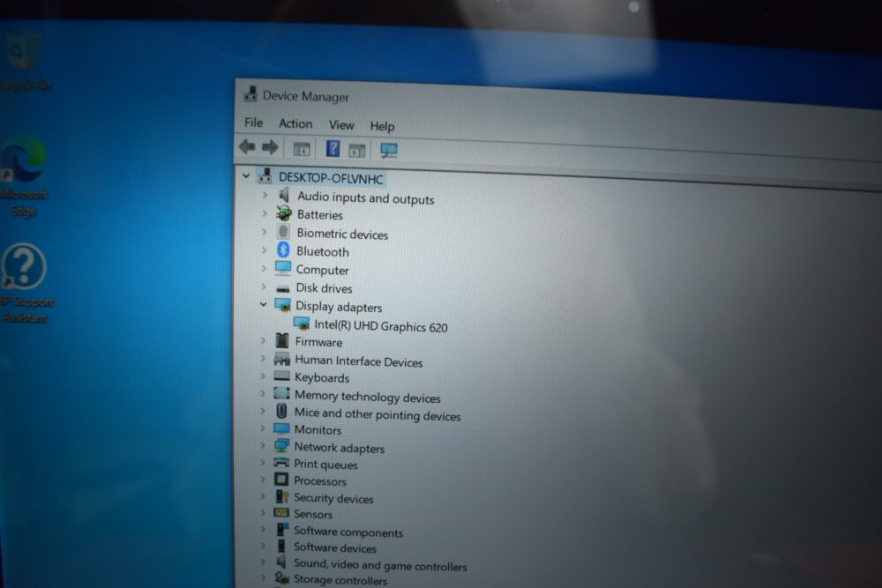The height and width of the screenshot is (588, 882).
Task: Click the Intel UHD Graphics 620 device icon
Action: [x=302, y=324]
